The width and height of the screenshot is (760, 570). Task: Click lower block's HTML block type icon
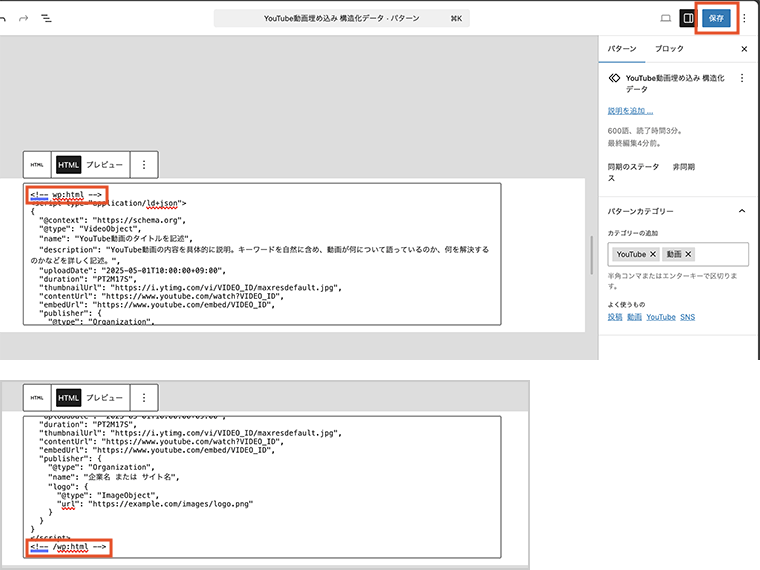37,397
